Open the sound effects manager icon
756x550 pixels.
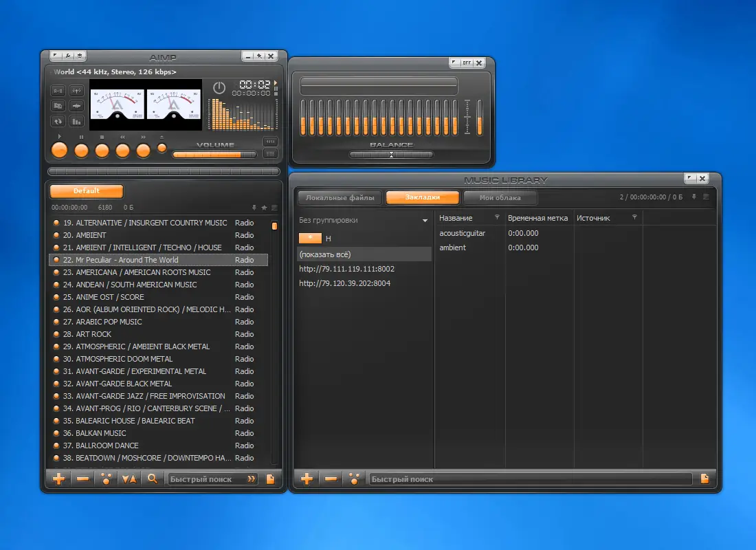(58, 106)
